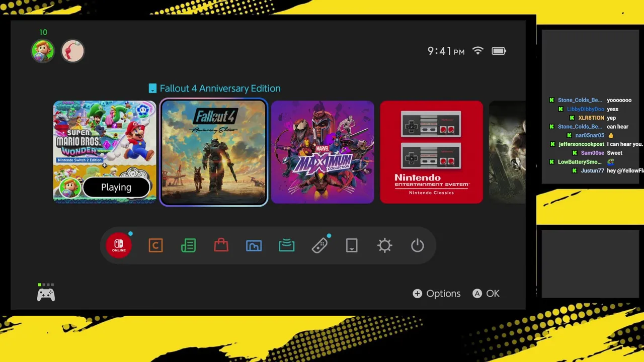
Task: Click chat username Justun77
Action: (592, 171)
